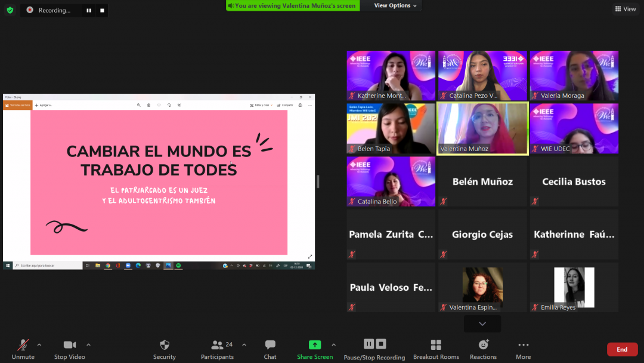The image size is (644, 363).
Task: Select Valentina Muñoz's video thumbnail
Action: 482,128
